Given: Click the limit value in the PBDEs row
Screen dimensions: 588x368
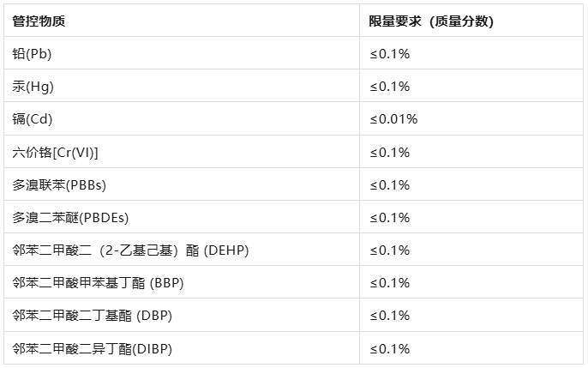Looking at the screenshot, I should coord(390,218).
